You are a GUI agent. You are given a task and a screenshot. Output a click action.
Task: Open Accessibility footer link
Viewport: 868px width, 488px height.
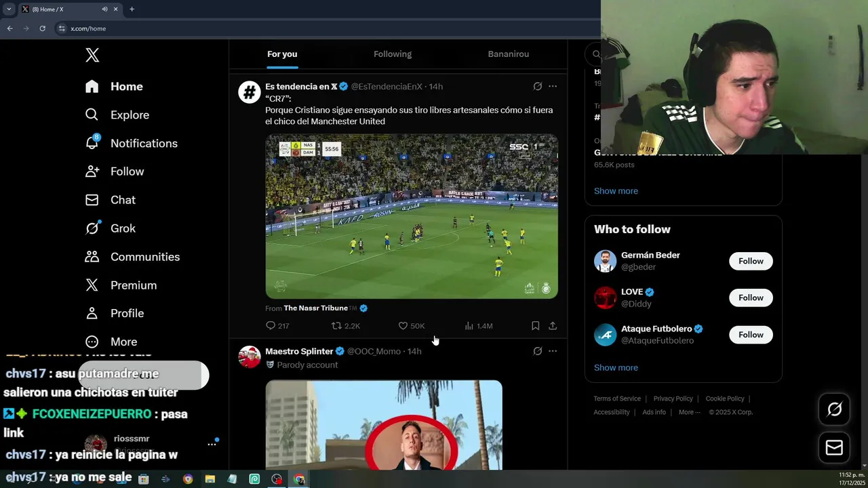point(612,412)
